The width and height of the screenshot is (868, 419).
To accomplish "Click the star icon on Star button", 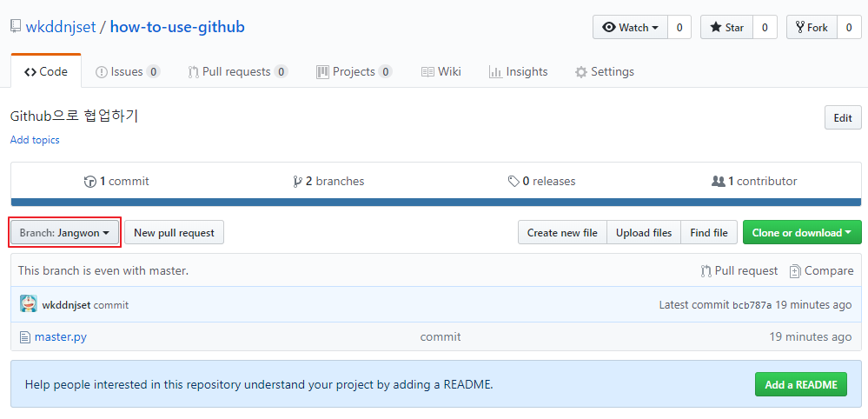I will pyautogui.click(x=715, y=28).
